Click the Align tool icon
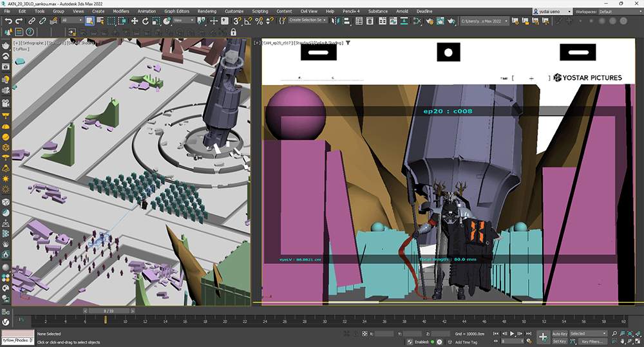644x347 pixels. 346,21
